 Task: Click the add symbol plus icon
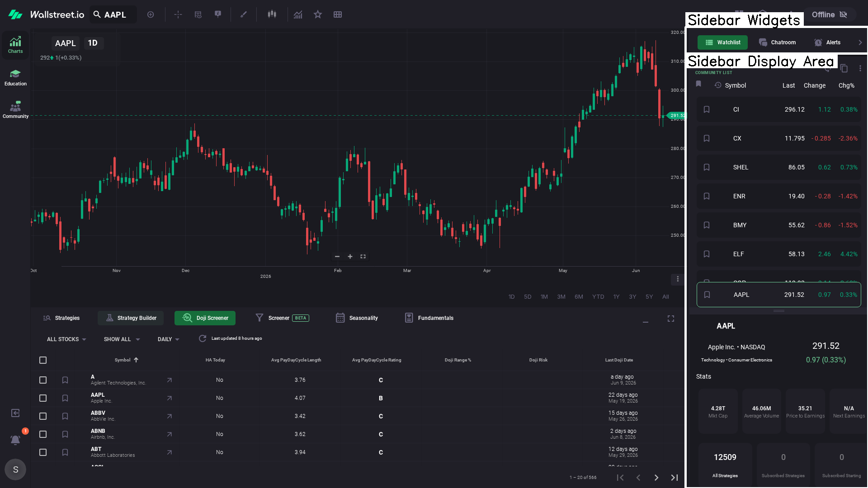tap(151, 14)
